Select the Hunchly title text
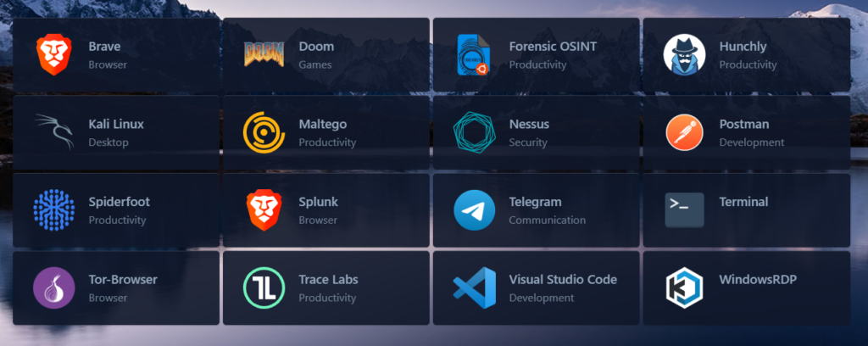This screenshot has height=346, width=868. [743, 47]
